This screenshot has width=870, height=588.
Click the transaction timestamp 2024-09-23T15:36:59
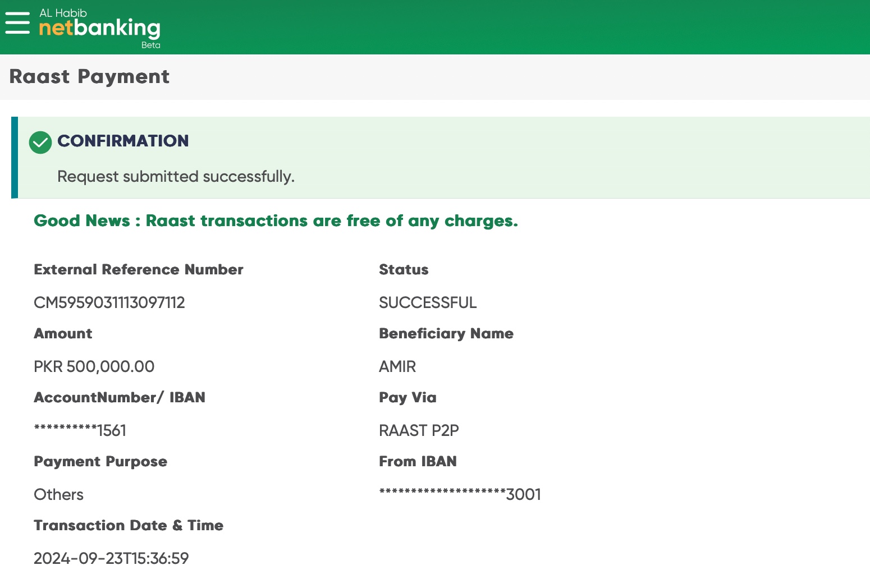click(x=111, y=559)
